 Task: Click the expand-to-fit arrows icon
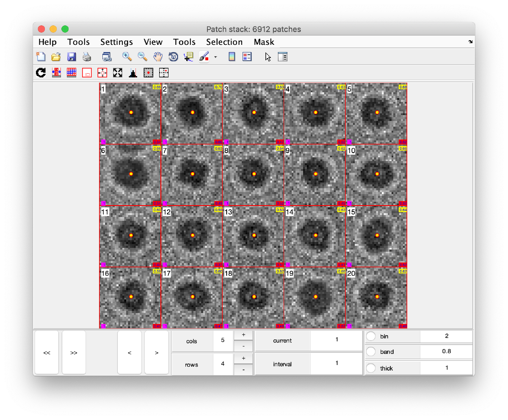pyautogui.click(x=117, y=72)
